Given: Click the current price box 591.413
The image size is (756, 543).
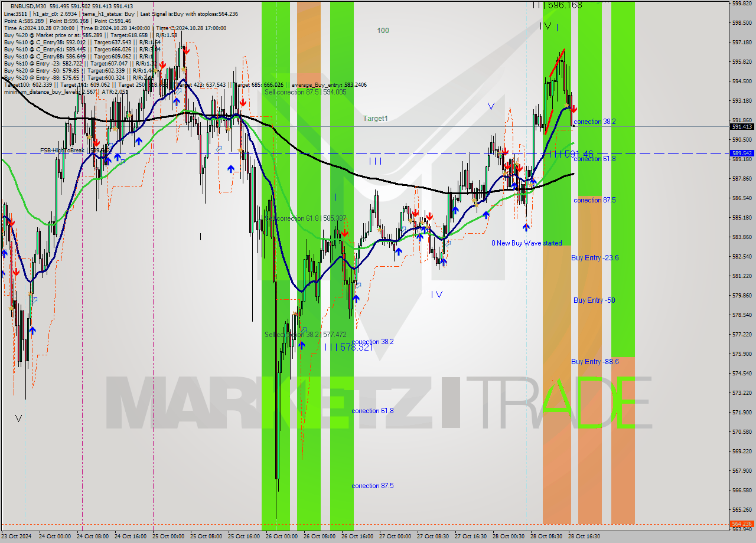Looking at the screenshot, I should coord(742,126).
